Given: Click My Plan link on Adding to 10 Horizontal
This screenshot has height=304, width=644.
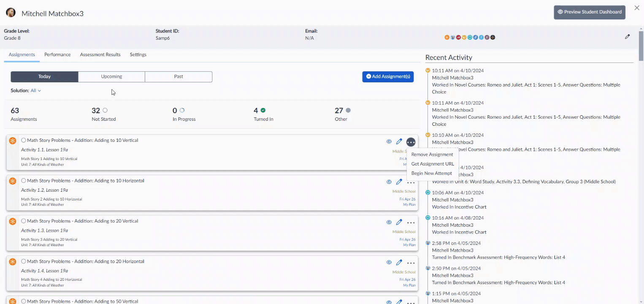Looking at the screenshot, I should (x=409, y=204).
